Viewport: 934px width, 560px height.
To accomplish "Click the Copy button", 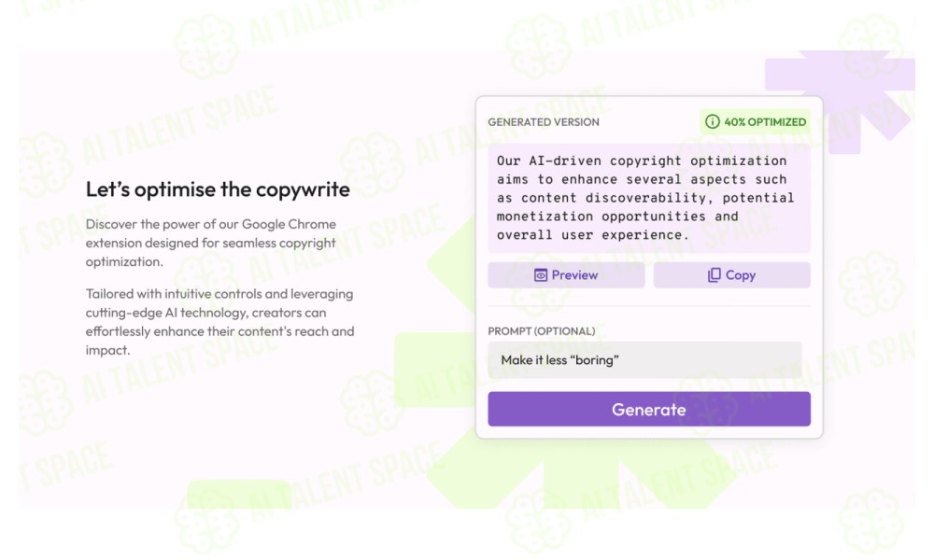I will pos(731,275).
